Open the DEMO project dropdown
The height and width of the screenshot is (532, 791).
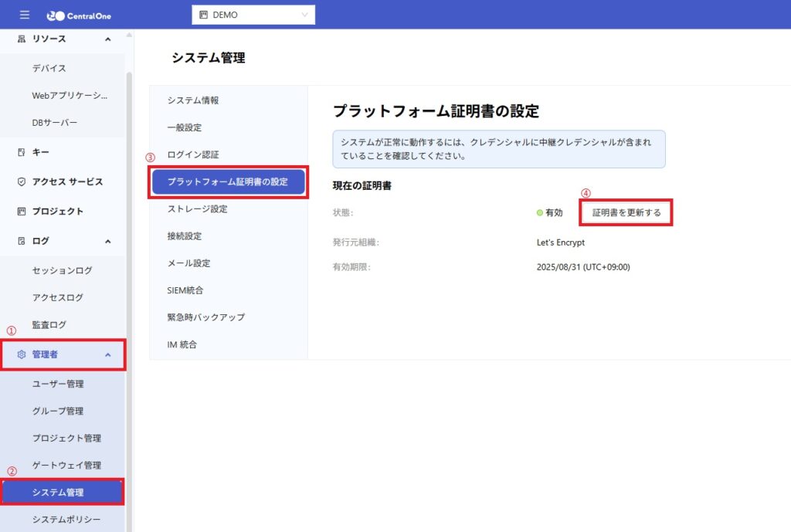tap(253, 15)
